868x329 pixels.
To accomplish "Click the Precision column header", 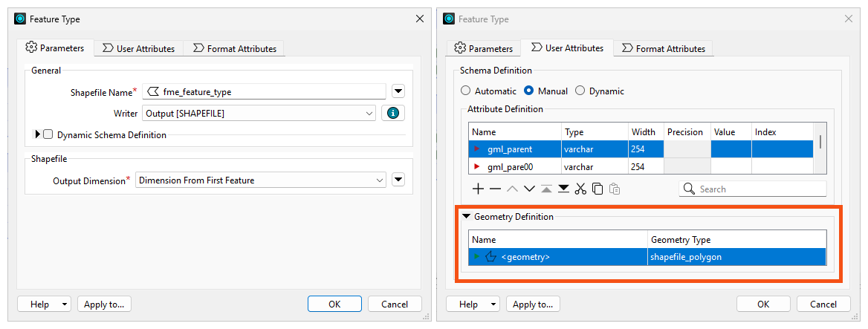I will (687, 132).
